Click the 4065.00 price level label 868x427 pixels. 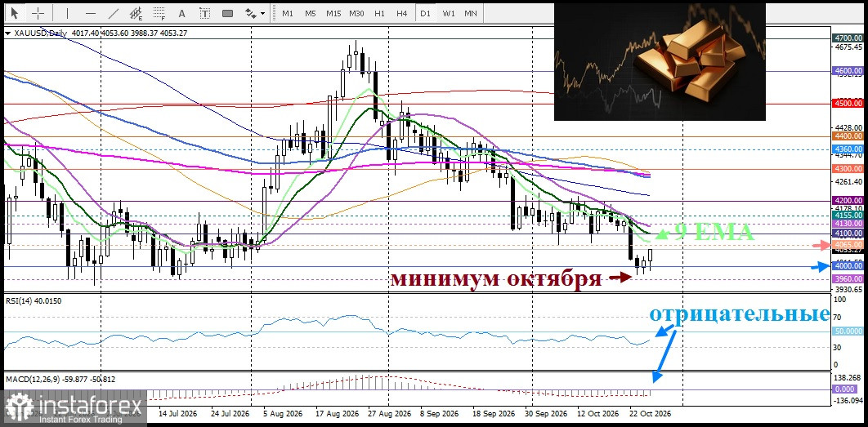point(848,244)
